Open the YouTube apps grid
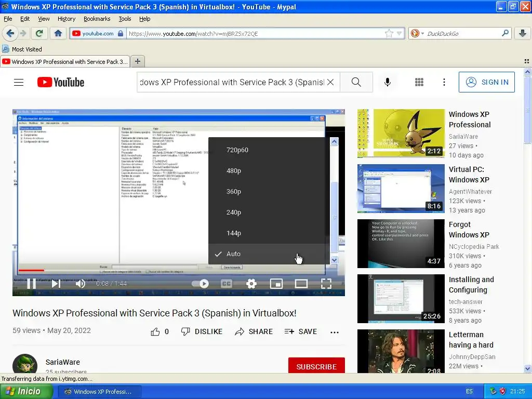The image size is (532, 399). pyautogui.click(x=419, y=82)
